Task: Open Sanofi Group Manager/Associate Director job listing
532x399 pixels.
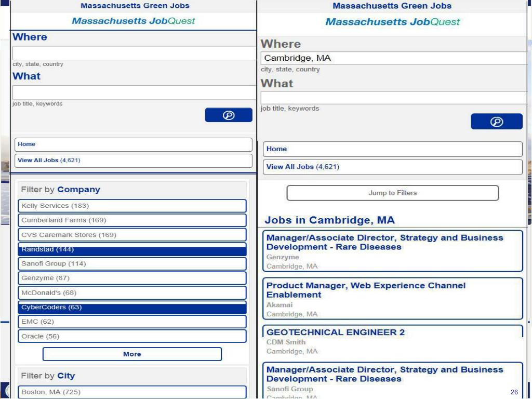Action: coord(393,380)
